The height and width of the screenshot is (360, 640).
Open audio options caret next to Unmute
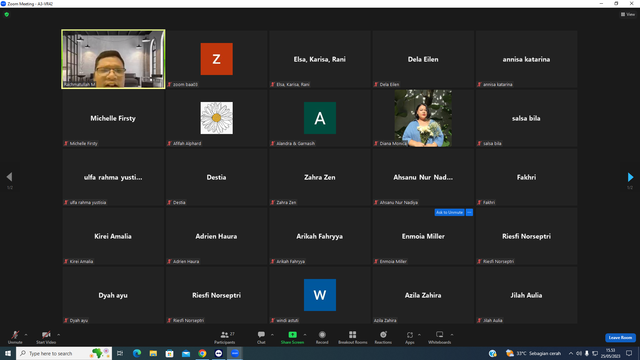tap(26, 335)
